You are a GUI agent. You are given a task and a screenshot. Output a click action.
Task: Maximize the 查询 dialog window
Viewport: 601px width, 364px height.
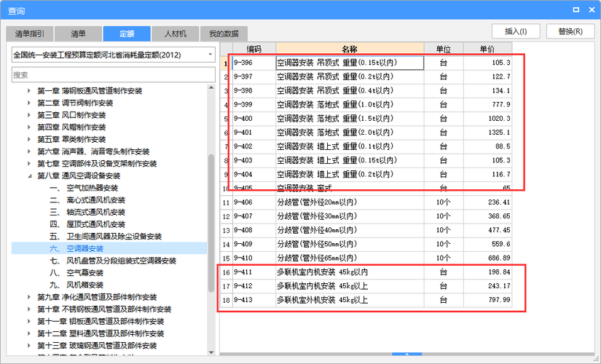tap(576, 10)
